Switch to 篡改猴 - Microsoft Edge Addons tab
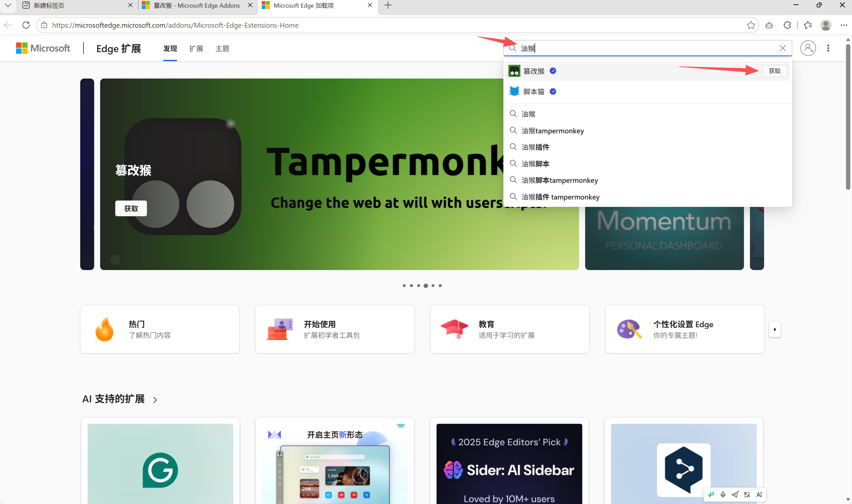This screenshot has height=504, width=852. 197,5
